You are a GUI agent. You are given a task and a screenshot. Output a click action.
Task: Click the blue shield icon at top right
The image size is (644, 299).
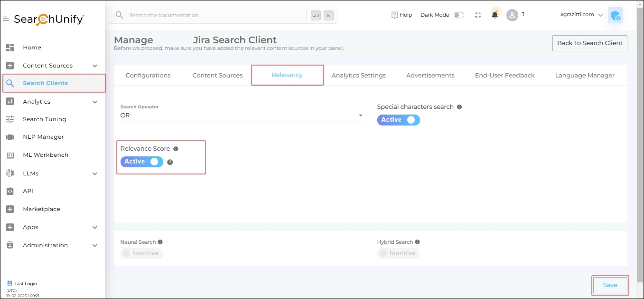click(x=615, y=16)
